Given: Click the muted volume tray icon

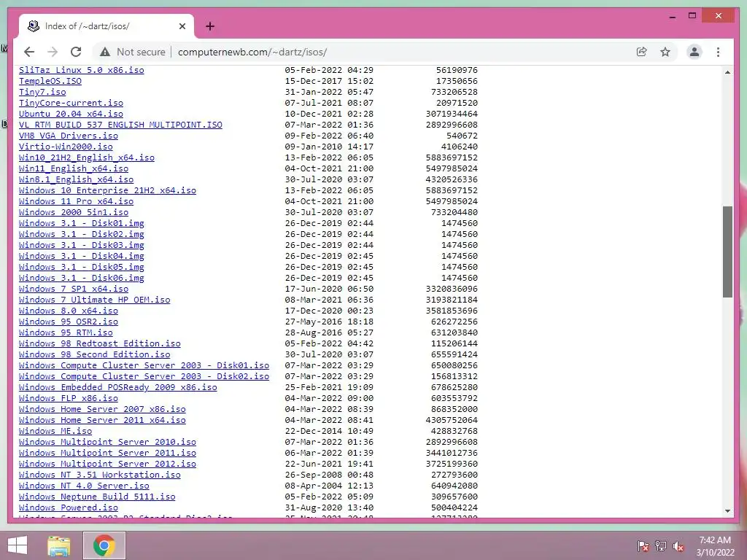Looking at the screenshot, I should [678, 546].
